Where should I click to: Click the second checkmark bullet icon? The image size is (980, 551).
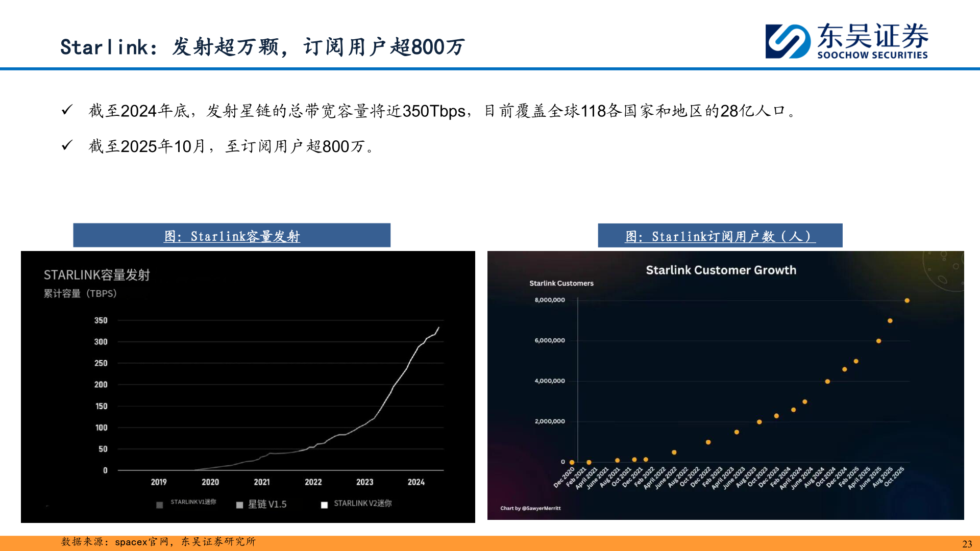point(66,146)
